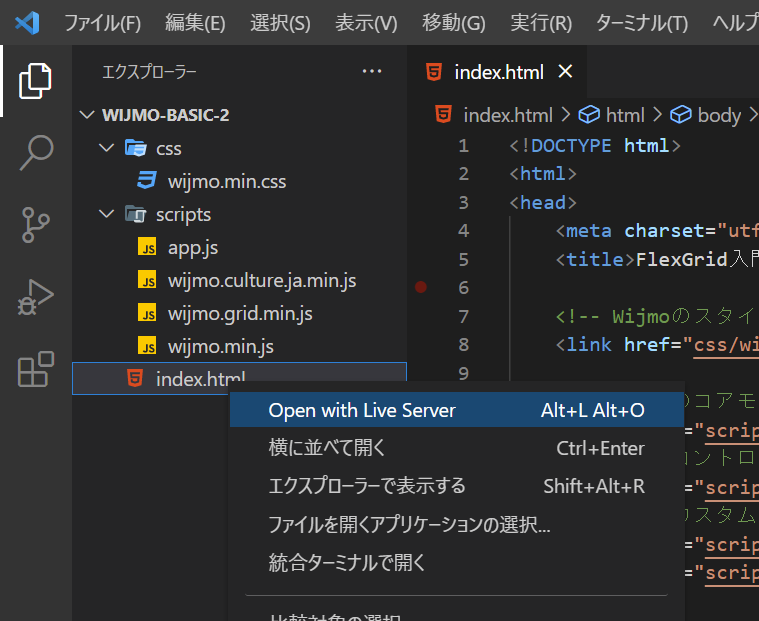Click the body element cube icon in breadcrumb
759x621 pixels.
coord(681,115)
